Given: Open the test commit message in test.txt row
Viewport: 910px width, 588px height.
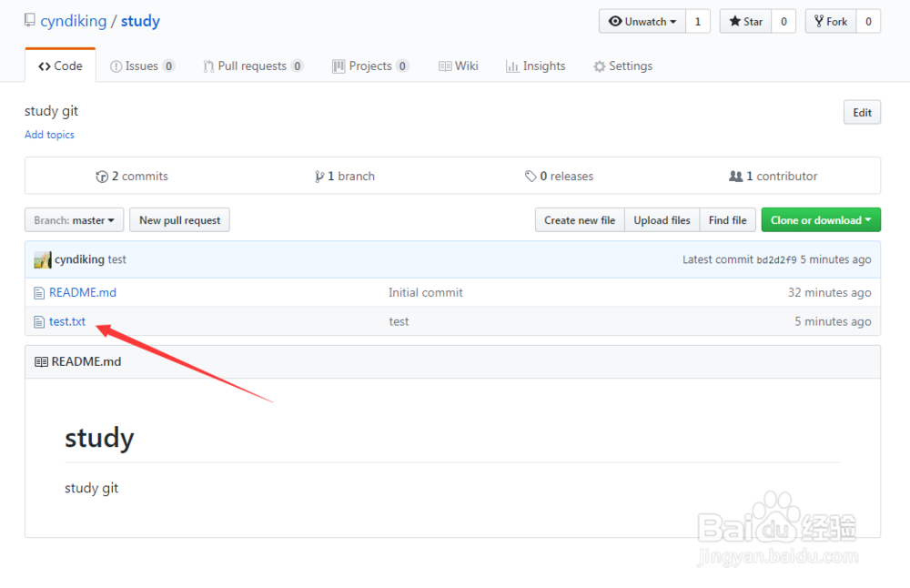Looking at the screenshot, I should click(399, 321).
